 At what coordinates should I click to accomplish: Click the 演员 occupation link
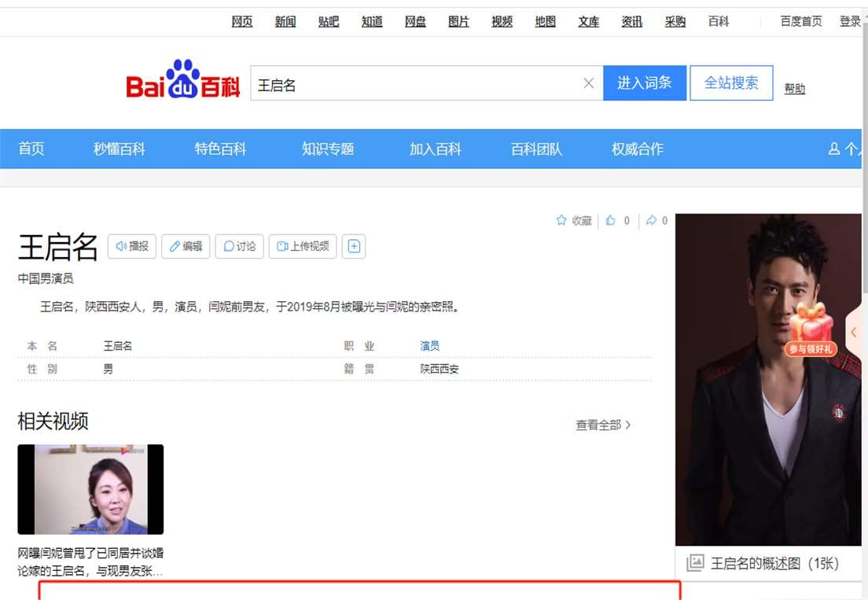(x=429, y=346)
